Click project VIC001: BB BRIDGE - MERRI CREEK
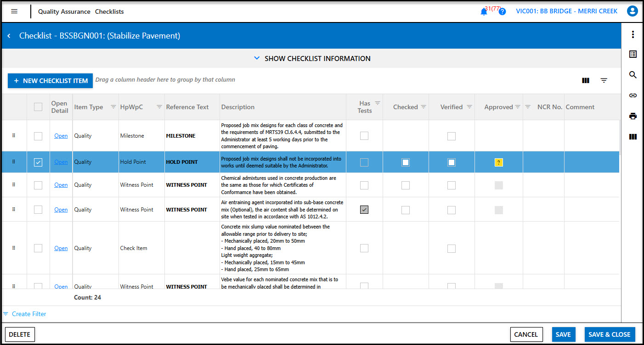The width and height of the screenshot is (644, 345). tap(567, 11)
